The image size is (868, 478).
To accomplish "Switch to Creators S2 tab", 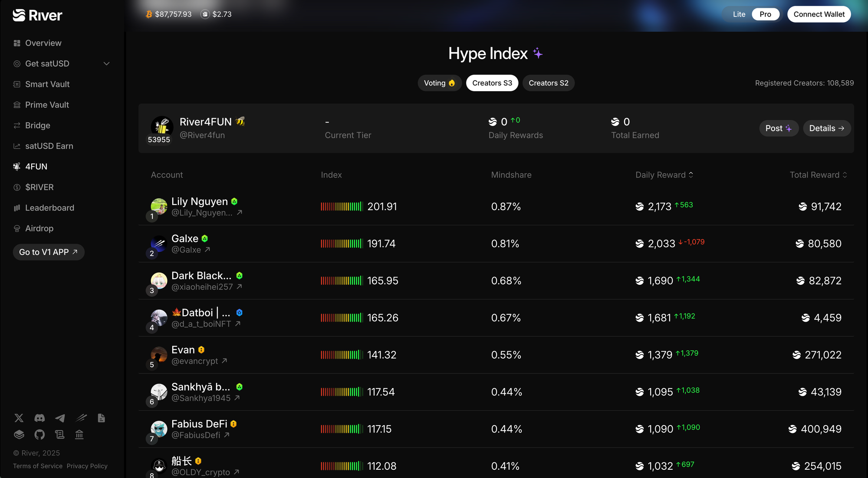I will click(x=548, y=83).
